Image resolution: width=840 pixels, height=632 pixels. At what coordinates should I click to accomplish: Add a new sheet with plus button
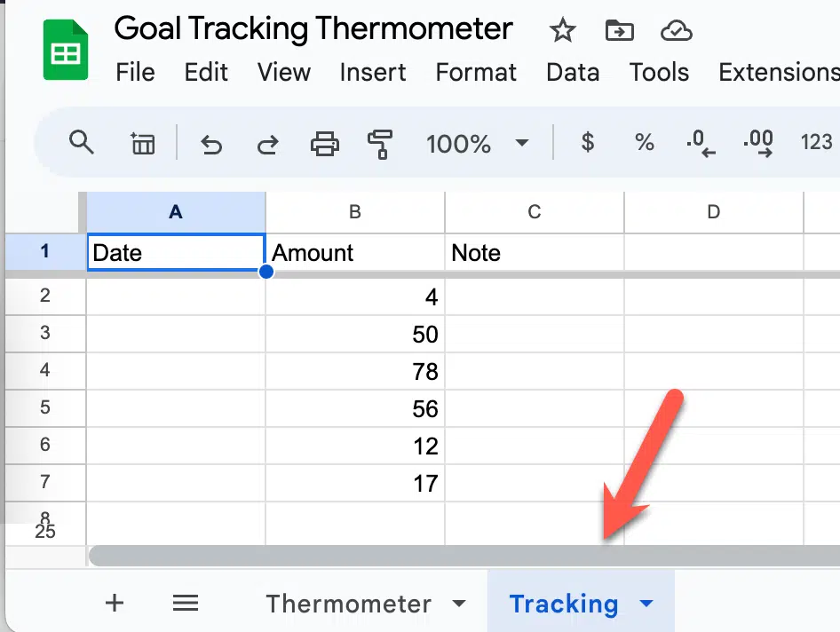[115, 603]
